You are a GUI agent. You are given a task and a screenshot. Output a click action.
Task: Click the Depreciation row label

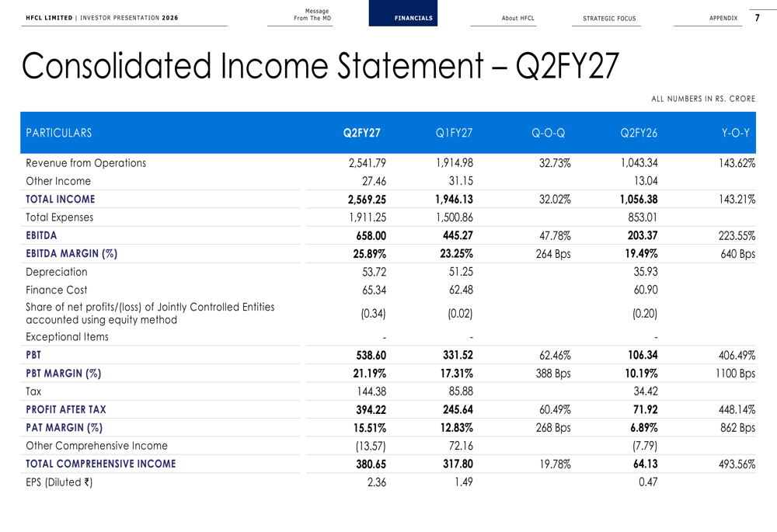click(x=57, y=272)
